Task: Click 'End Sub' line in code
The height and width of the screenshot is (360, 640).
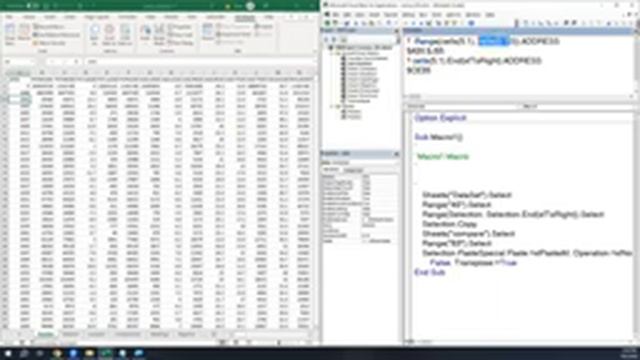Action: (429, 272)
